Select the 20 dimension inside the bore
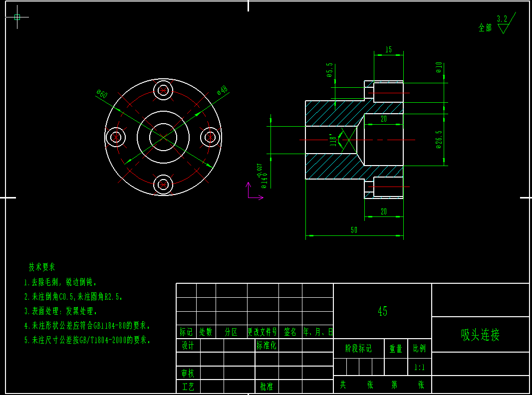Image resolution: width=532 pixels, height=395 pixels. coord(383,119)
